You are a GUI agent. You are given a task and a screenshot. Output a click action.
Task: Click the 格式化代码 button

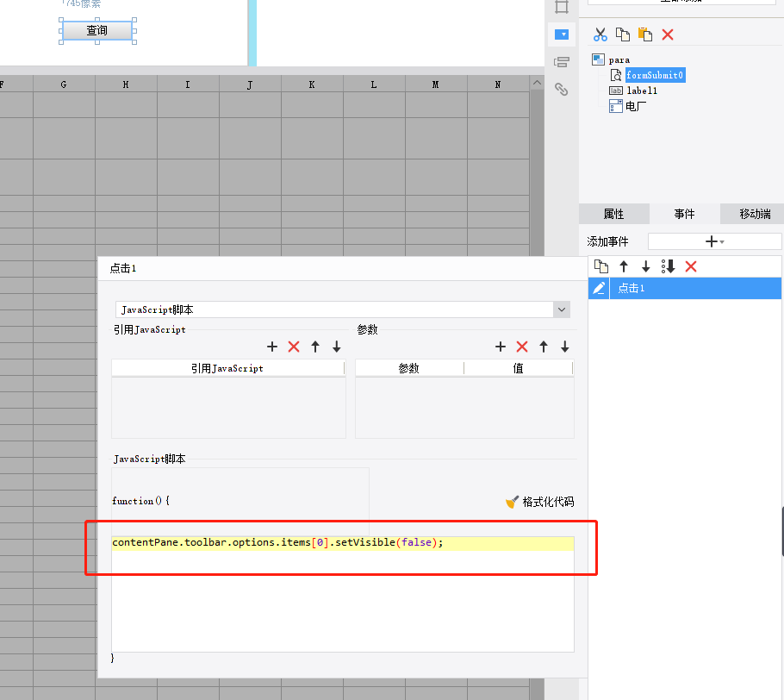coord(539,502)
